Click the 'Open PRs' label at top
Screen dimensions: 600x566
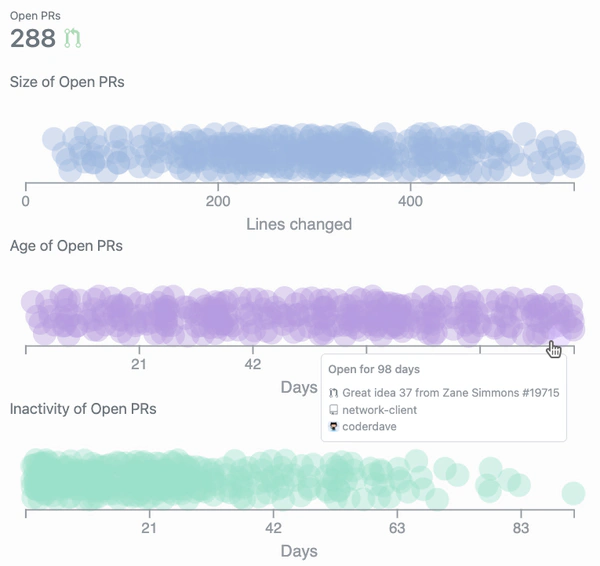pos(34,16)
